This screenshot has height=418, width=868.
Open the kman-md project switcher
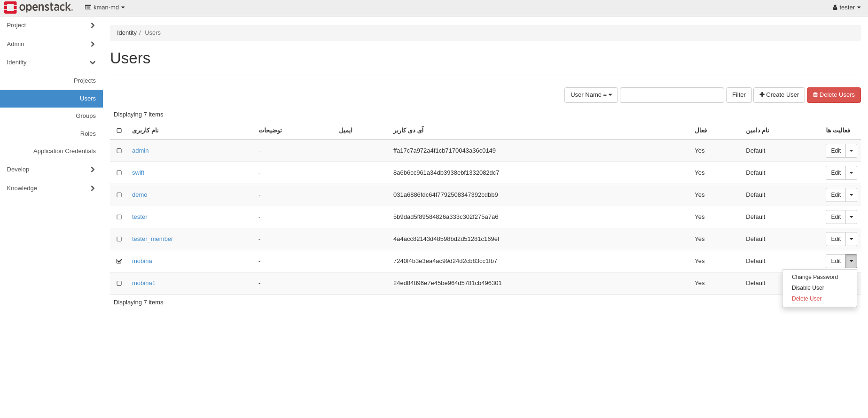pyautogui.click(x=105, y=8)
